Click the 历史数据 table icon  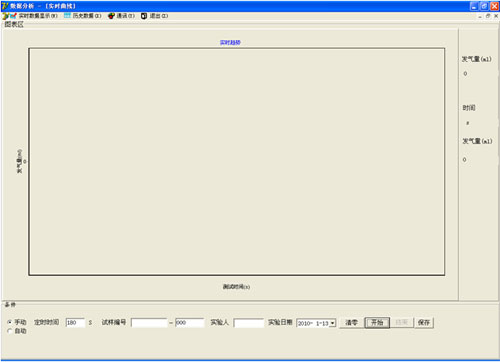click(67, 16)
